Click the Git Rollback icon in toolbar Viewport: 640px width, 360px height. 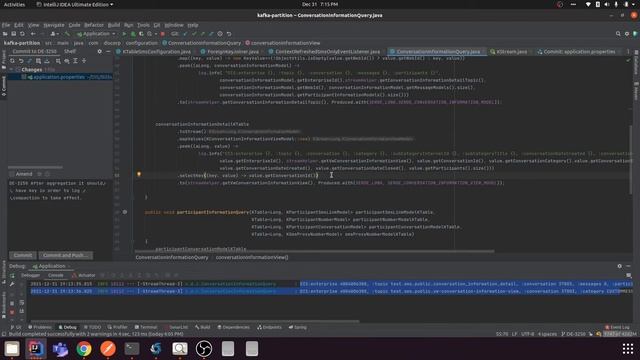229,34
